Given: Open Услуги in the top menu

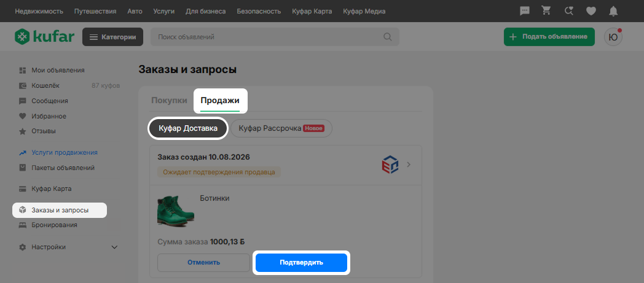Looking at the screenshot, I should [x=164, y=11].
